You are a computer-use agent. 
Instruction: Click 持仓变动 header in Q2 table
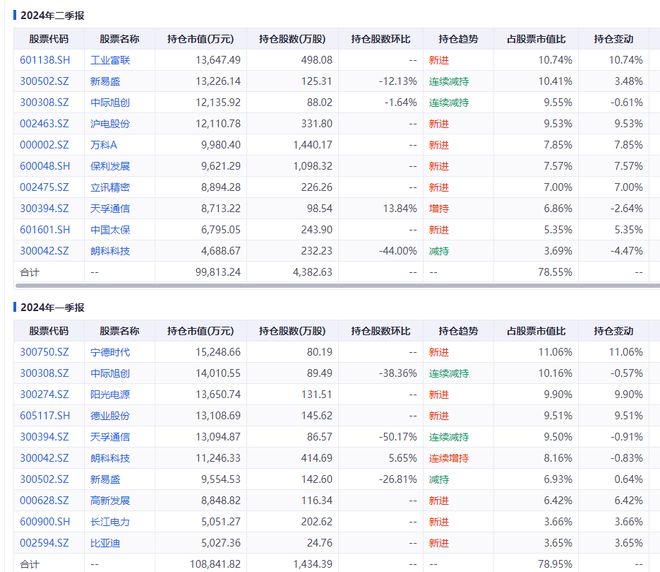613,39
